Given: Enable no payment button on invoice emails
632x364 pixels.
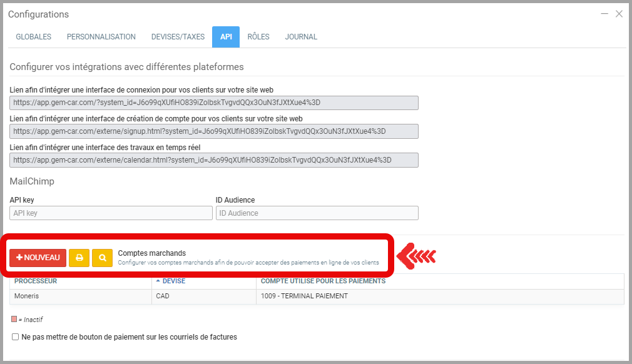Looking at the screenshot, I should [16, 337].
